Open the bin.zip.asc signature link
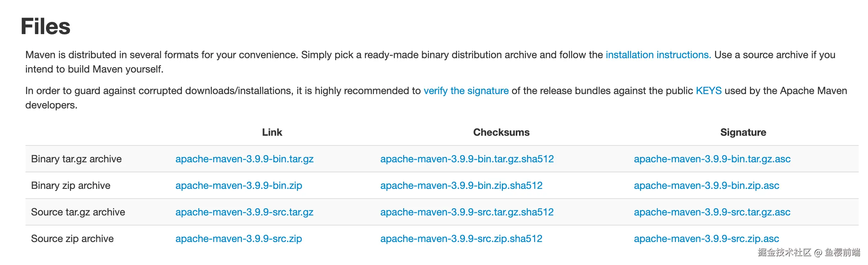 coord(706,186)
